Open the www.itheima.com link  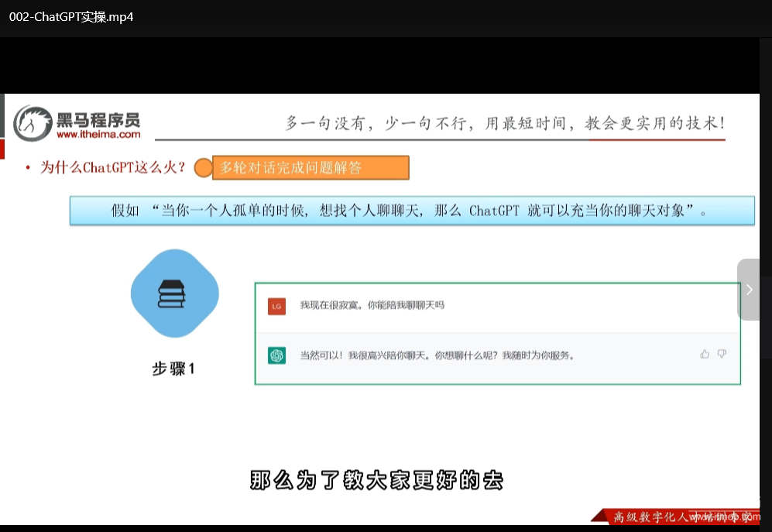(x=98, y=134)
